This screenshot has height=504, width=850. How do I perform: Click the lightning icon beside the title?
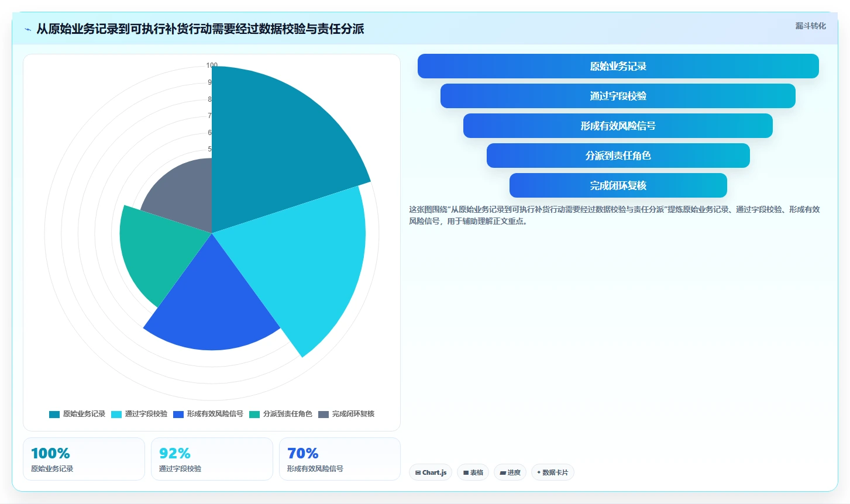pos(27,29)
